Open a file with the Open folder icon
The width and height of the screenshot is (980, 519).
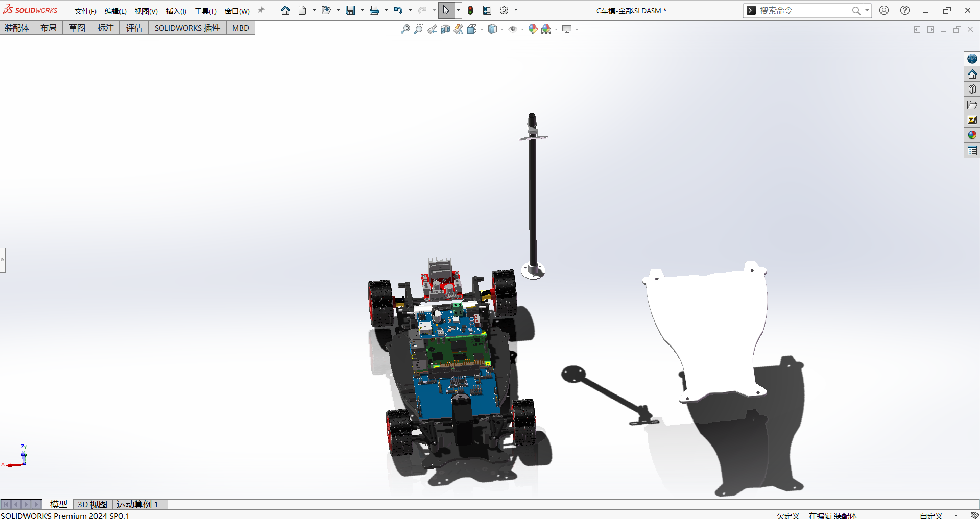point(326,10)
